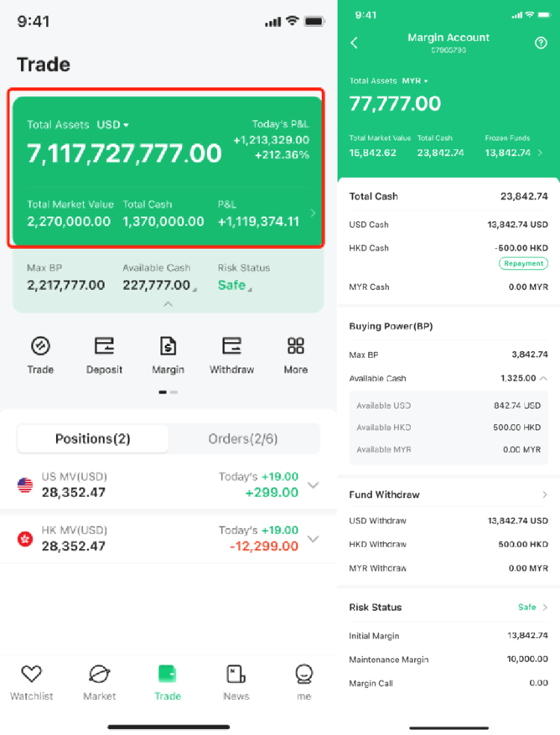560x735 pixels.
Task: Tap the MYR Withdraw 0.00 MYR row
Action: (449, 568)
